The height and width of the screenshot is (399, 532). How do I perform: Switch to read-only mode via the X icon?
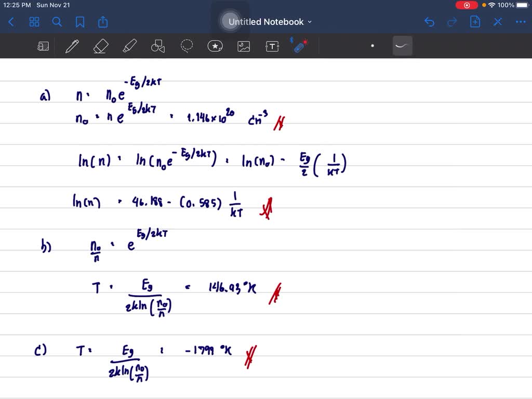pyautogui.click(x=498, y=22)
